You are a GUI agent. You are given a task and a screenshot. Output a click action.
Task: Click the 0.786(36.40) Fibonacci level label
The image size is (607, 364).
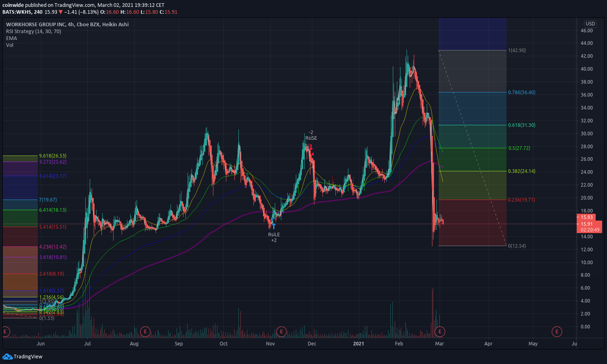click(x=522, y=93)
